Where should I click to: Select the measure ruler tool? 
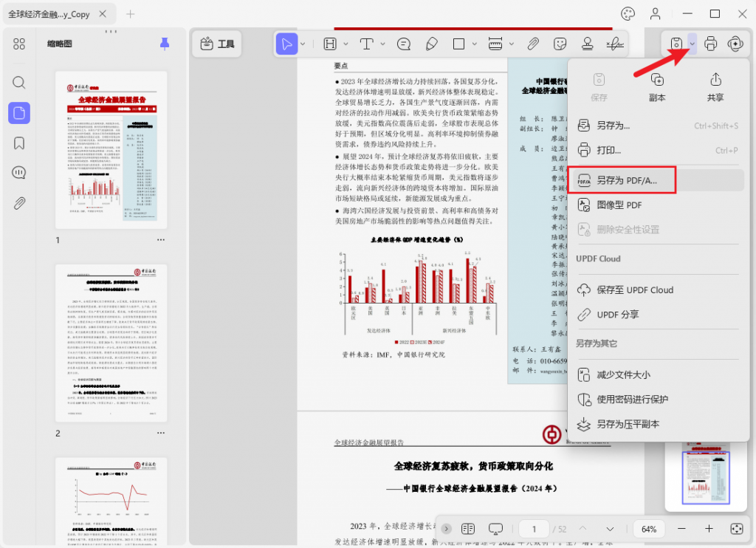click(x=495, y=44)
